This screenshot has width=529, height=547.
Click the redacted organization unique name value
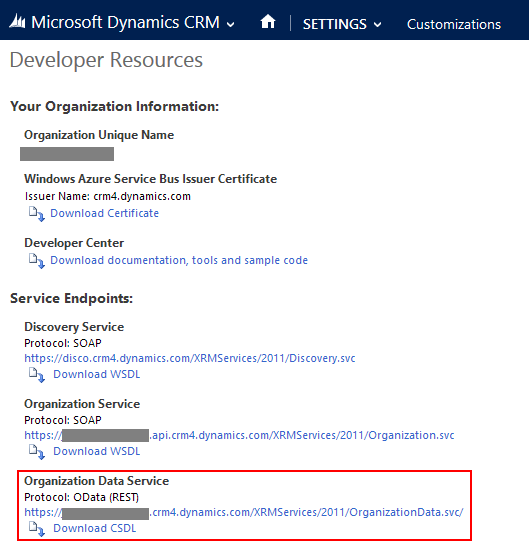67,154
